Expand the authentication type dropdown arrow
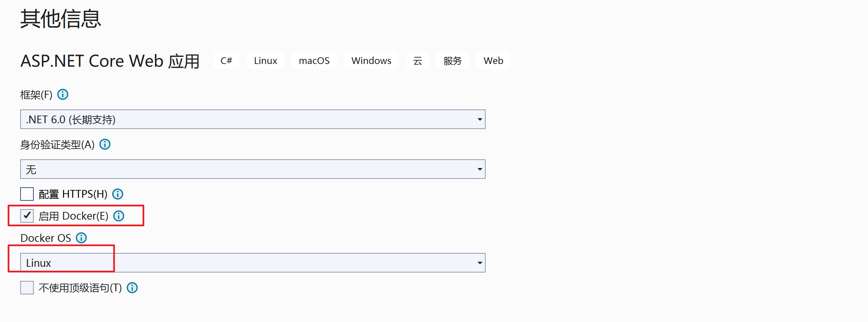Screen dimensions: 868x322 [480, 169]
